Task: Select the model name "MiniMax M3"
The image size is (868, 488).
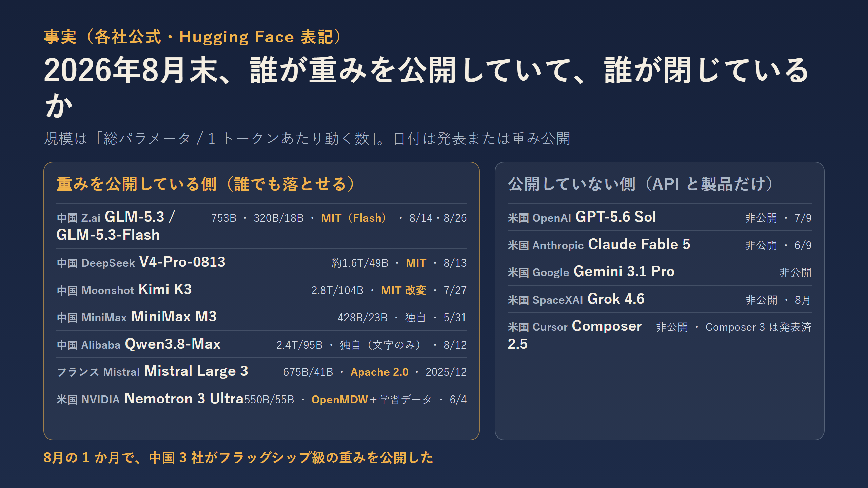Action: tap(174, 316)
